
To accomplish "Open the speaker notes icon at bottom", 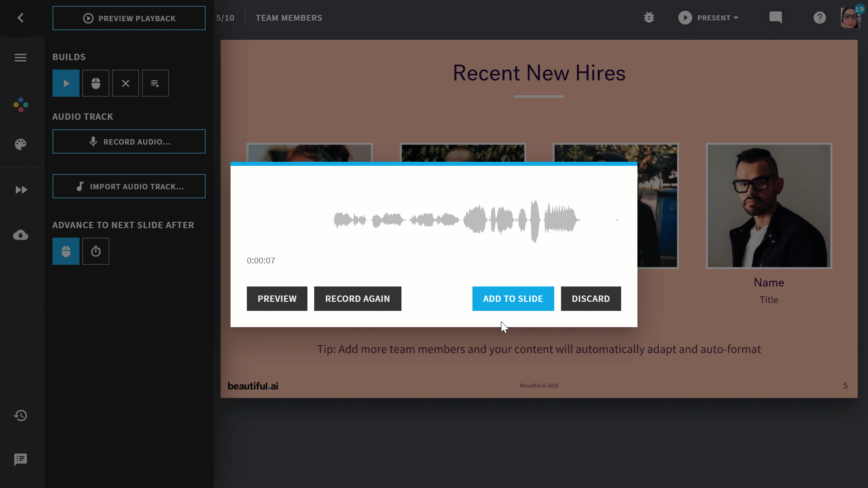I will tap(20, 460).
